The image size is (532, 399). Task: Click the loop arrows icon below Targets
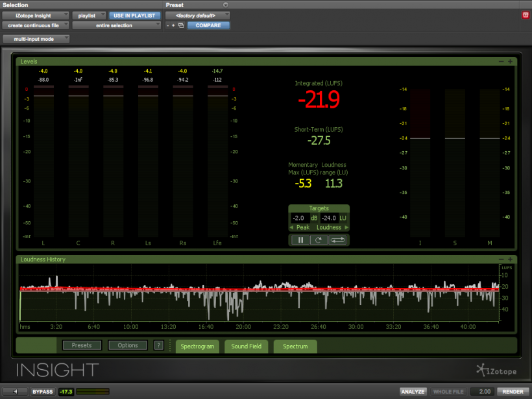point(337,240)
